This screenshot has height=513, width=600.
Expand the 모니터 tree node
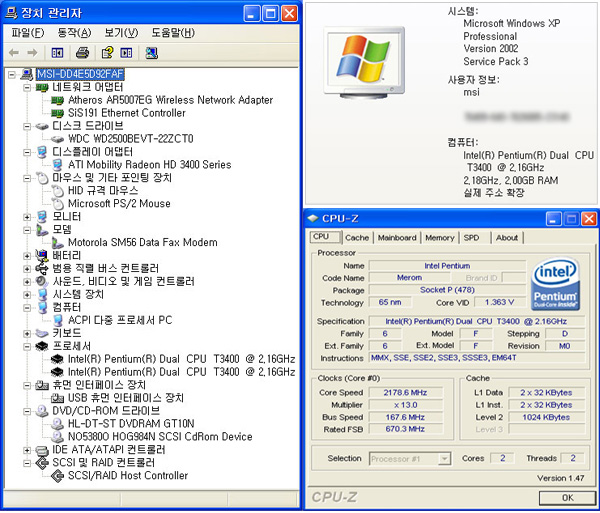[x=27, y=217]
